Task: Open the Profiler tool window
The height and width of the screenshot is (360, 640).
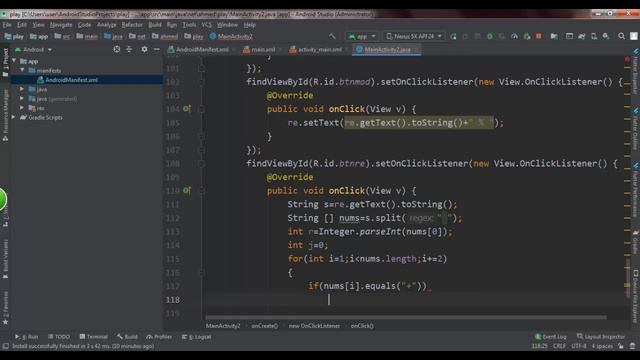Action: (x=159, y=337)
